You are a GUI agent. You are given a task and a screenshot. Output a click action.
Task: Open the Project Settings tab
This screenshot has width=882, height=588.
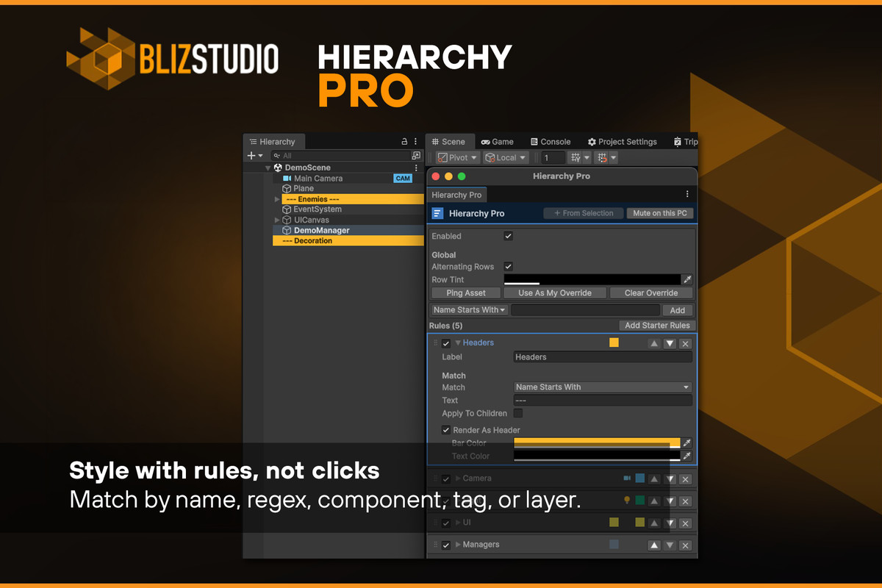(x=622, y=142)
